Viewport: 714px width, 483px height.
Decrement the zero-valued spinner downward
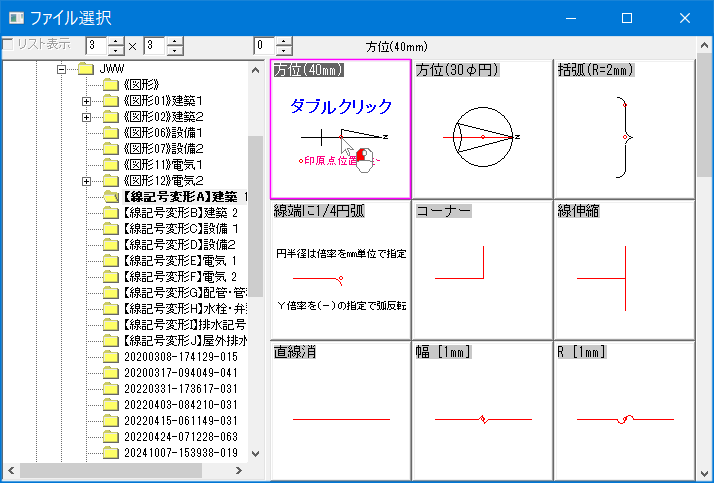coord(285,51)
